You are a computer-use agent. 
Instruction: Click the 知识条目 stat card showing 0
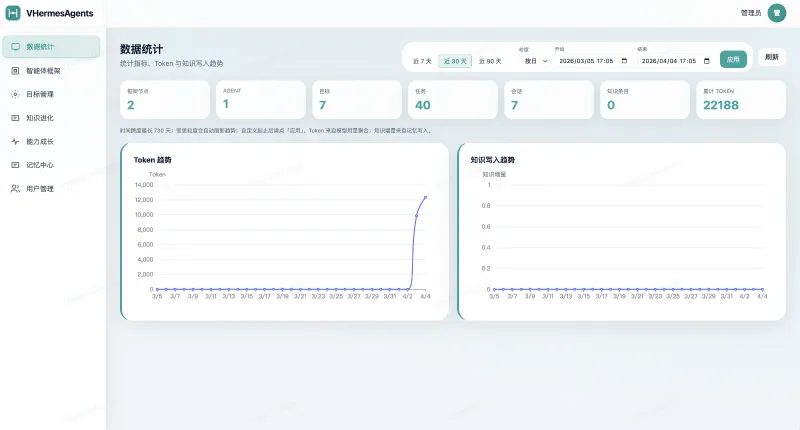pyautogui.click(x=645, y=99)
